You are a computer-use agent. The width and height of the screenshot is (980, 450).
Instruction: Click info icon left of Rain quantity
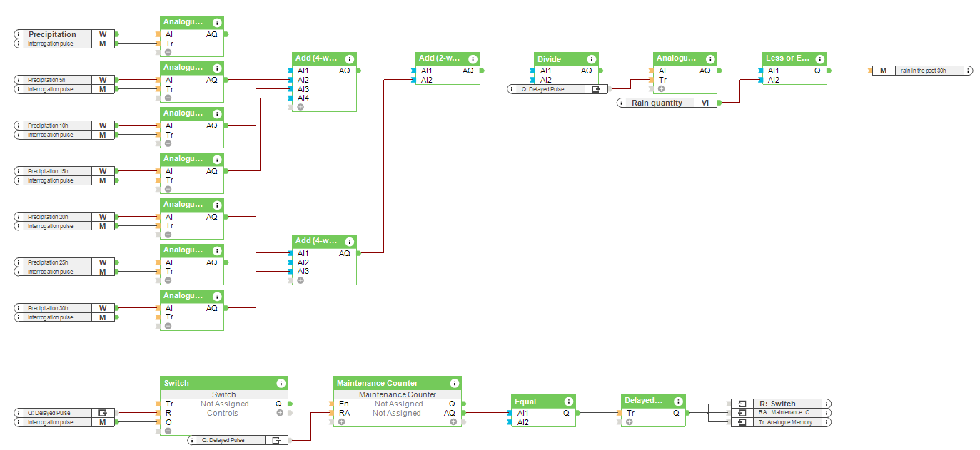[x=622, y=103]
